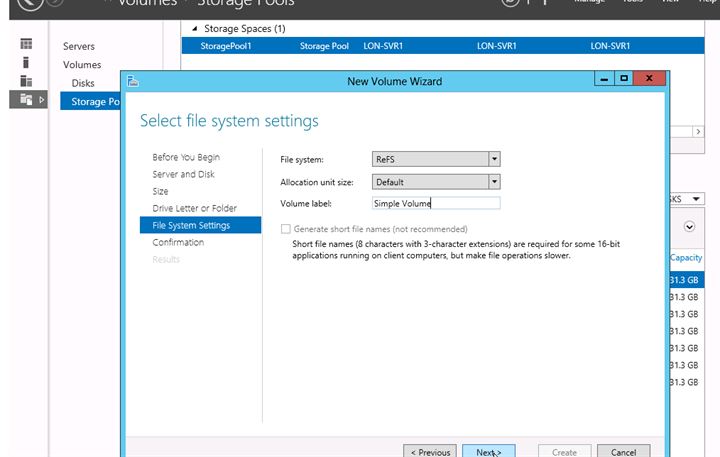Go to the Drive Letter or Folder step
Viewport: 720px width, 457px height.
coord(194,208)
